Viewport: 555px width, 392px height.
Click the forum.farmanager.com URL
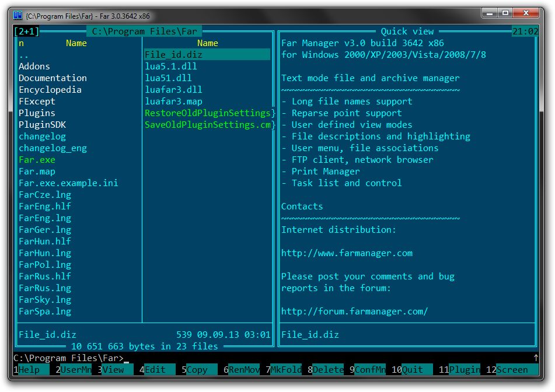click(355, 311)
